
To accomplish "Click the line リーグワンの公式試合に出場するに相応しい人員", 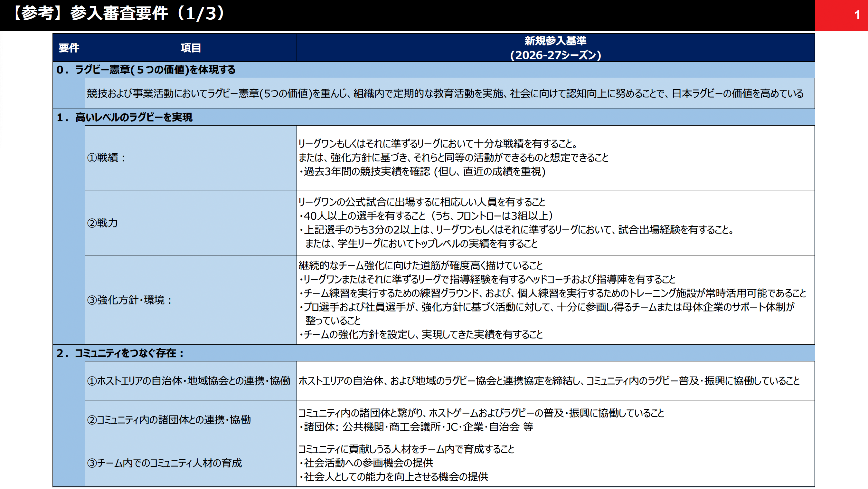I will (x=422, y=202).
